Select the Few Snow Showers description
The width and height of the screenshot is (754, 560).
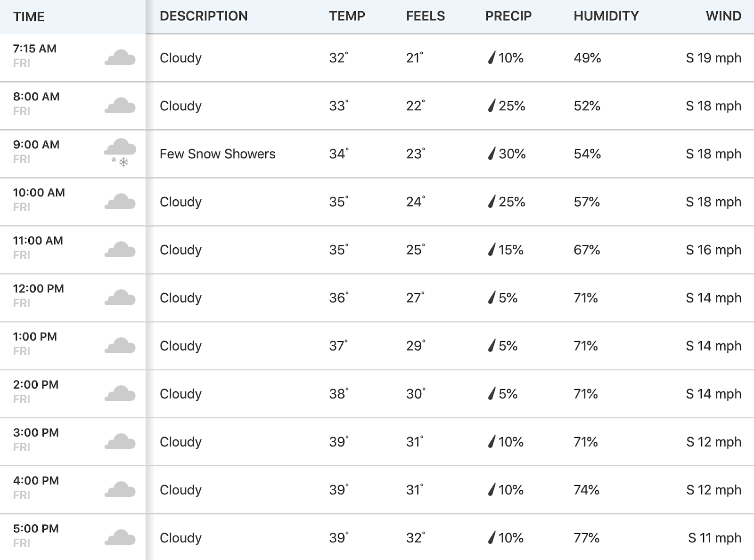[x=217, y=154]
